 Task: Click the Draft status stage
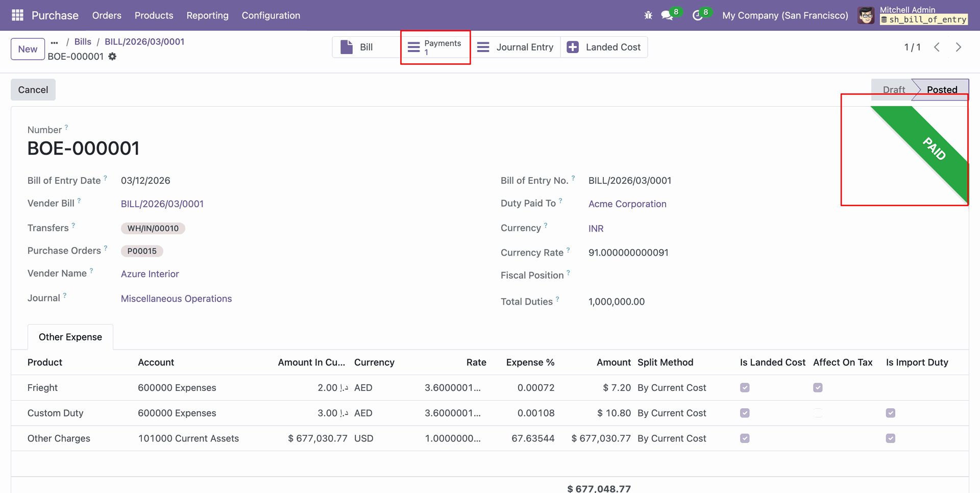[x=893, y=90]
